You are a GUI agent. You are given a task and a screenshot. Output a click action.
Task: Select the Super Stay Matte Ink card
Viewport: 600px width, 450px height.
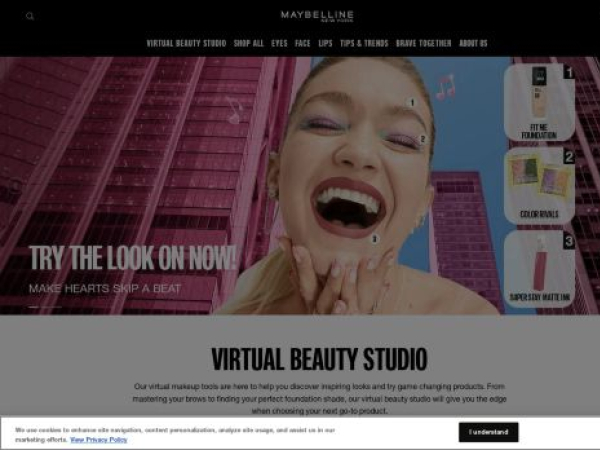coord(539,269)
